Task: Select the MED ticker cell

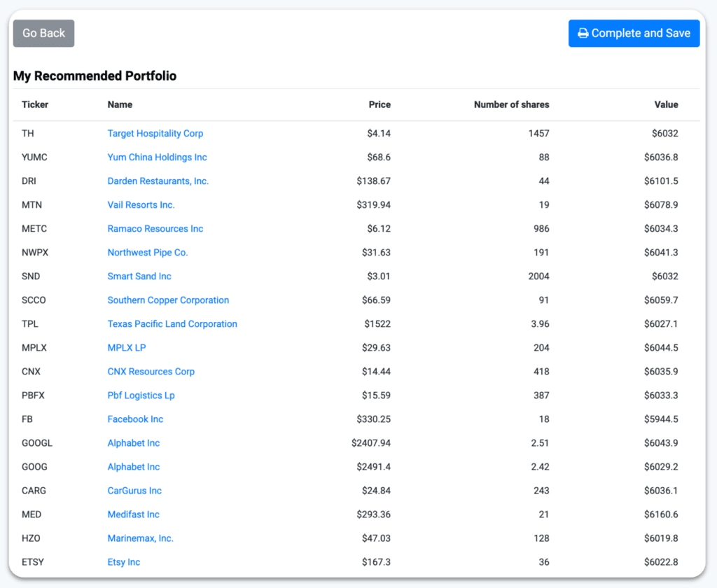Action: 31,514
